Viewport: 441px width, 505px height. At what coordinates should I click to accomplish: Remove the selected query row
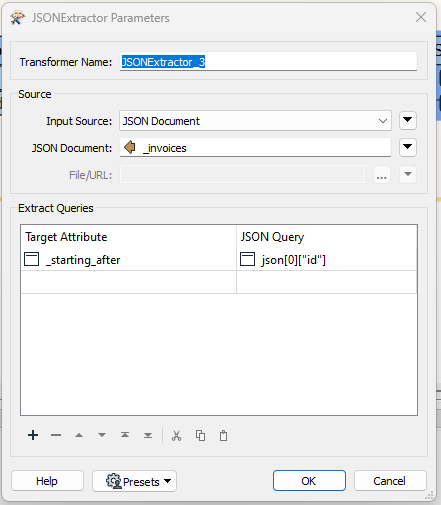[56, 435]
